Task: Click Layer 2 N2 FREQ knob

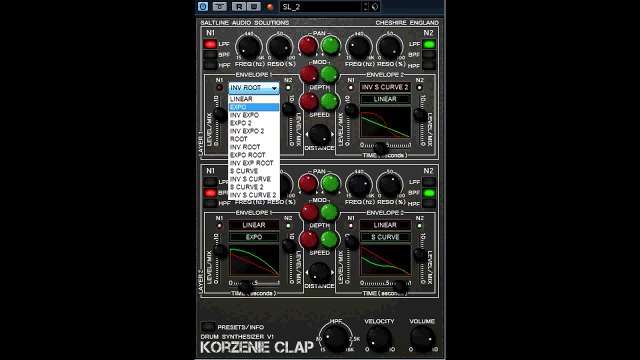Action: 359,185
